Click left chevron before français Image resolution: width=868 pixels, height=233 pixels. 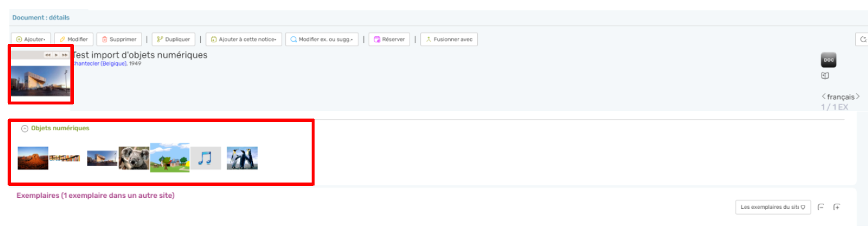pyautogui.click(x=823, y=96)
